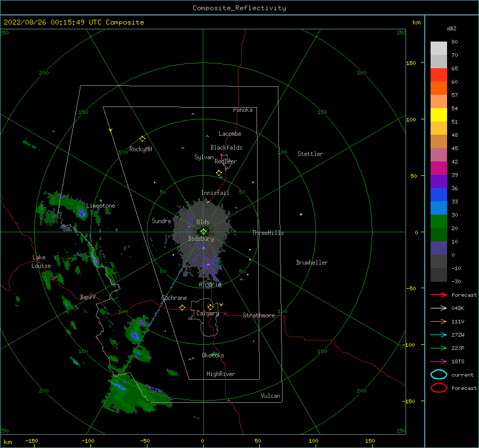479x448 pixels.
Task: Click the white asterisk marker above Limestone
Action: coord(101,201)
